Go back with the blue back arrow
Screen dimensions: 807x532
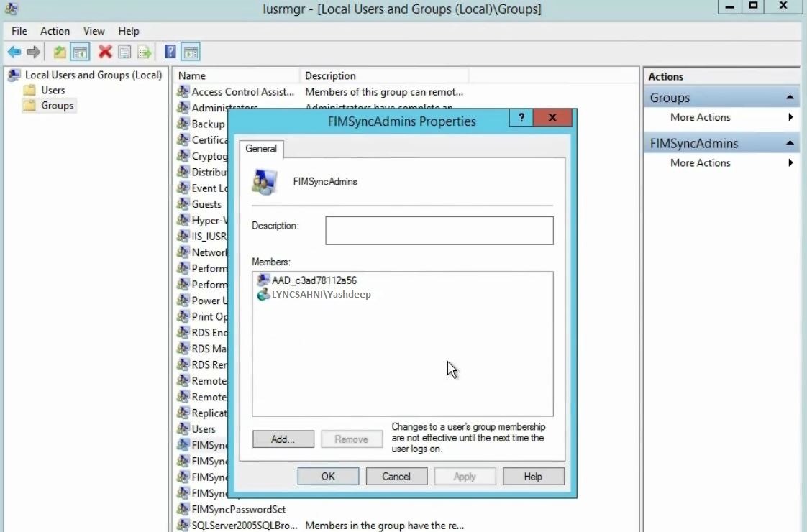(x=14, y=52)
